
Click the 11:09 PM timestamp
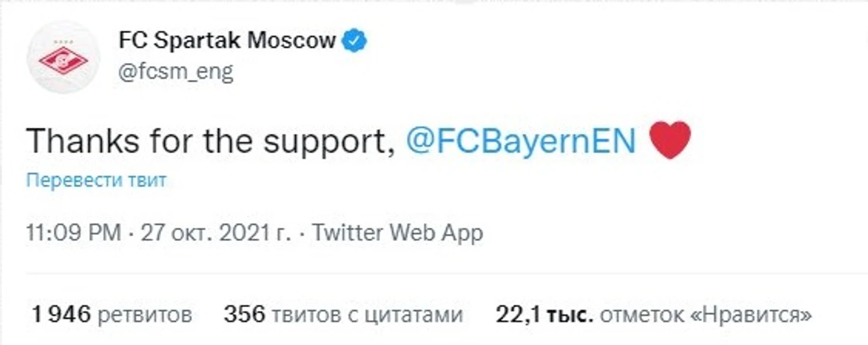coord(74,233)
